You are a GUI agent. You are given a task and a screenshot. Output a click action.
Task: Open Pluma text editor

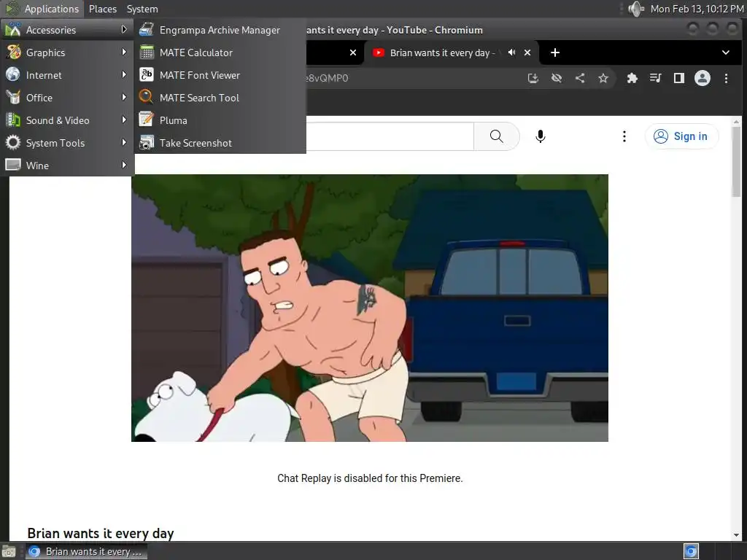220,120
